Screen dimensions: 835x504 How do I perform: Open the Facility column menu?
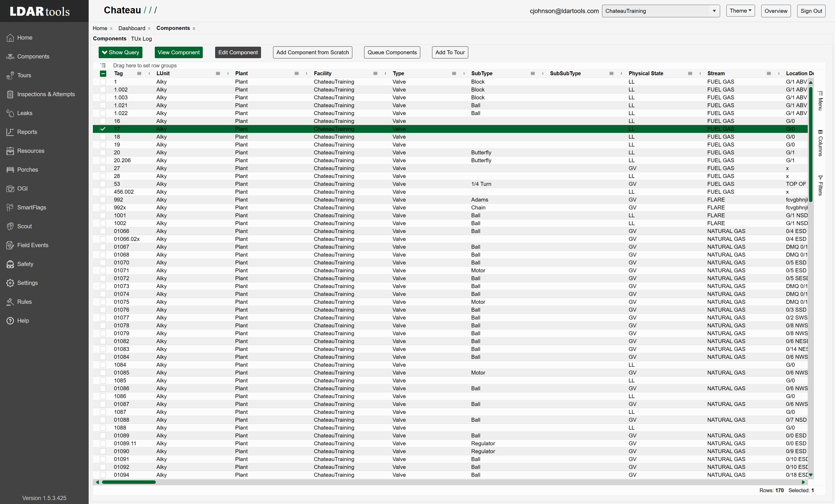pyautogui.click(x=375, y=73)
